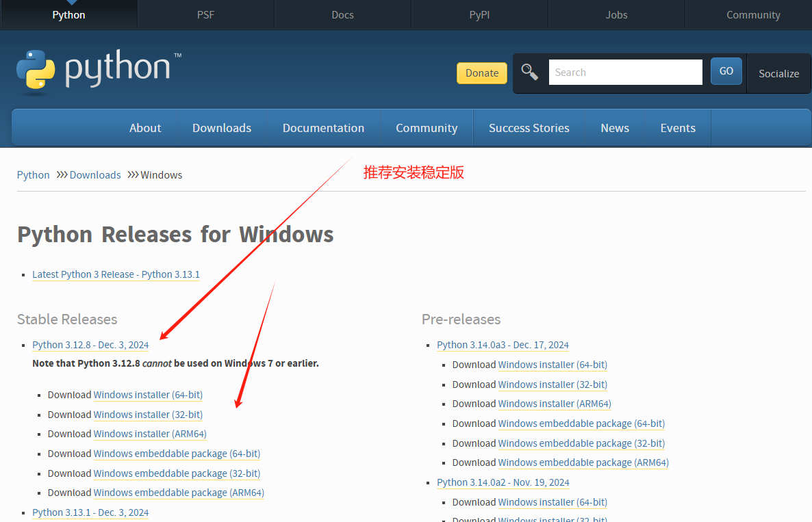This screenshot has width=812, height=522.
Task: Download 3.12.8 embeddable package (32-bit)
Action: tap(177, 473)
